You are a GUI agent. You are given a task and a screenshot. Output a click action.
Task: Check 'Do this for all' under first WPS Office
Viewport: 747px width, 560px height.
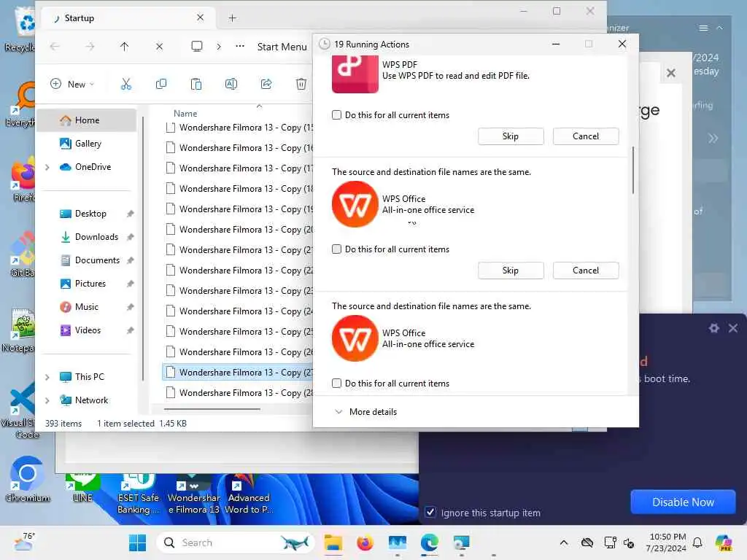(x=336, y=249)
